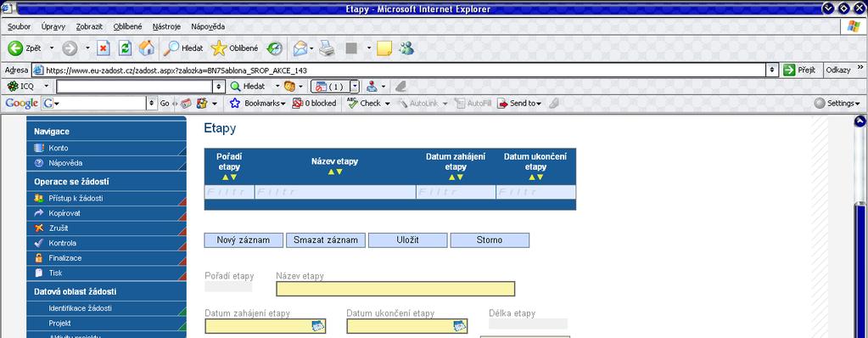Image resolution: width=868 pixels, height=338 pixels.
Task: Open calendar for Datum ukončení etapy
Action: [x=460, y=326]
